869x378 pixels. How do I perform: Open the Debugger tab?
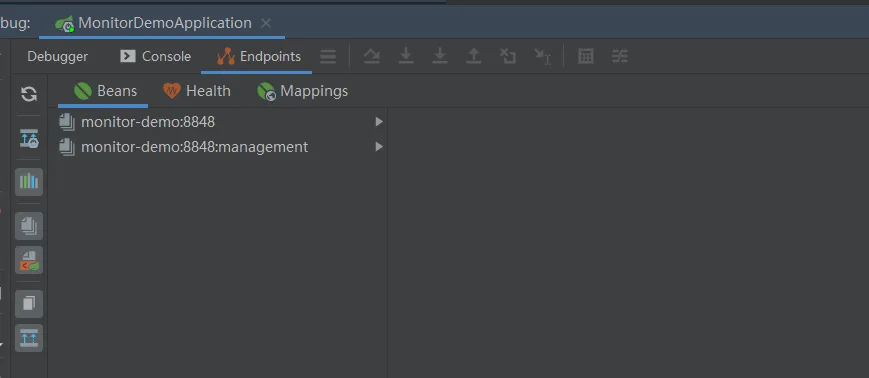click(58, 57)
